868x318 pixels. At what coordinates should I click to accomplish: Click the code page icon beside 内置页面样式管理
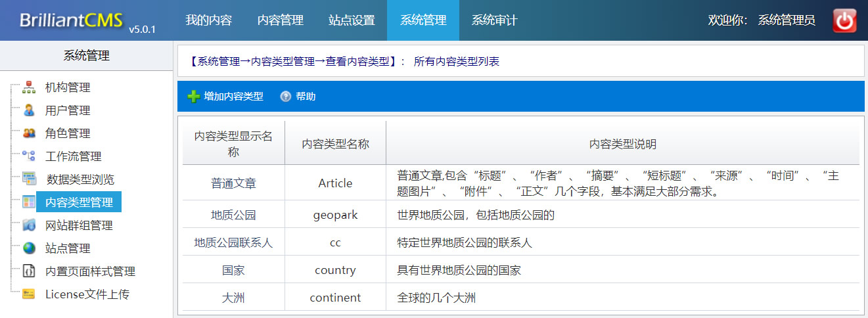point(29,271)
